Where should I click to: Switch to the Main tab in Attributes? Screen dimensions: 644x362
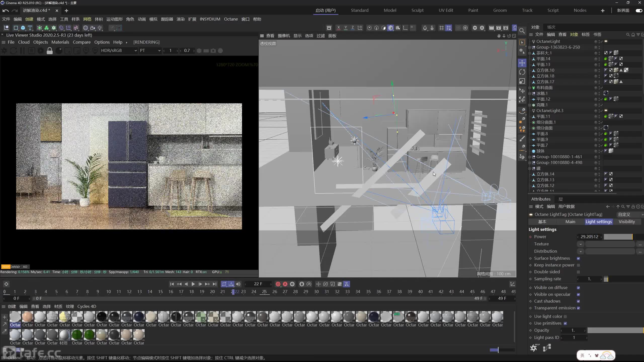click(570, 222)
